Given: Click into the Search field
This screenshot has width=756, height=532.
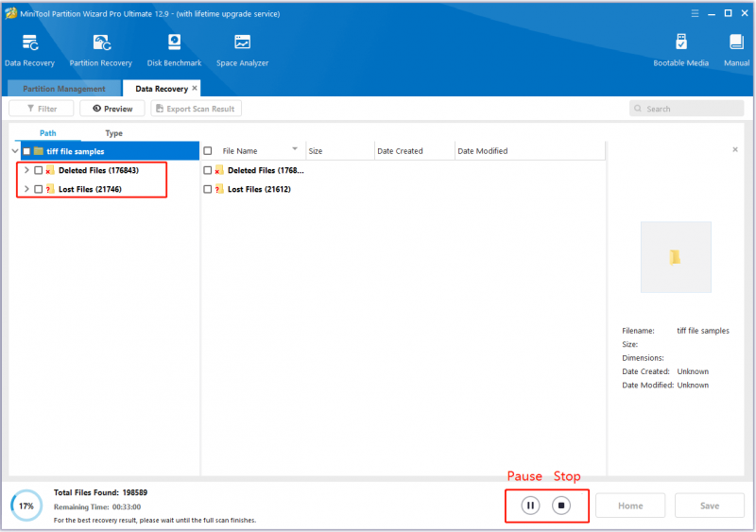Looking at the screenshot, I should (687, 109).
